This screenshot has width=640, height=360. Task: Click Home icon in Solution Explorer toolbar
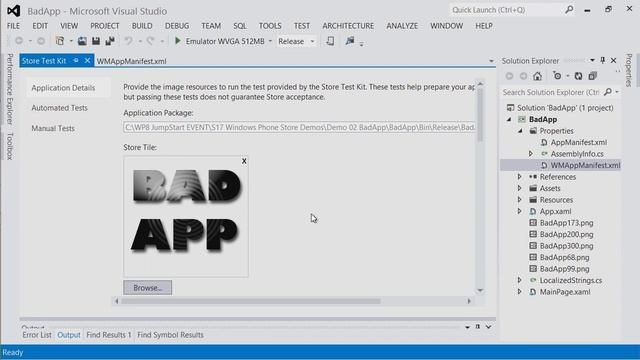tap(538, 76)
